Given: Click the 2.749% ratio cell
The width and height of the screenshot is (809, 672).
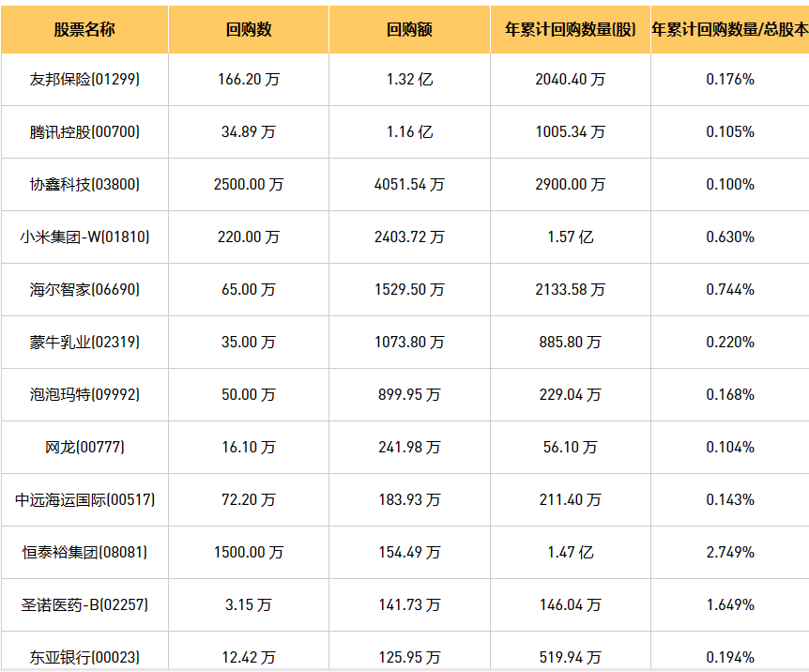Looking at the screenshot, I should pos(729,553).
